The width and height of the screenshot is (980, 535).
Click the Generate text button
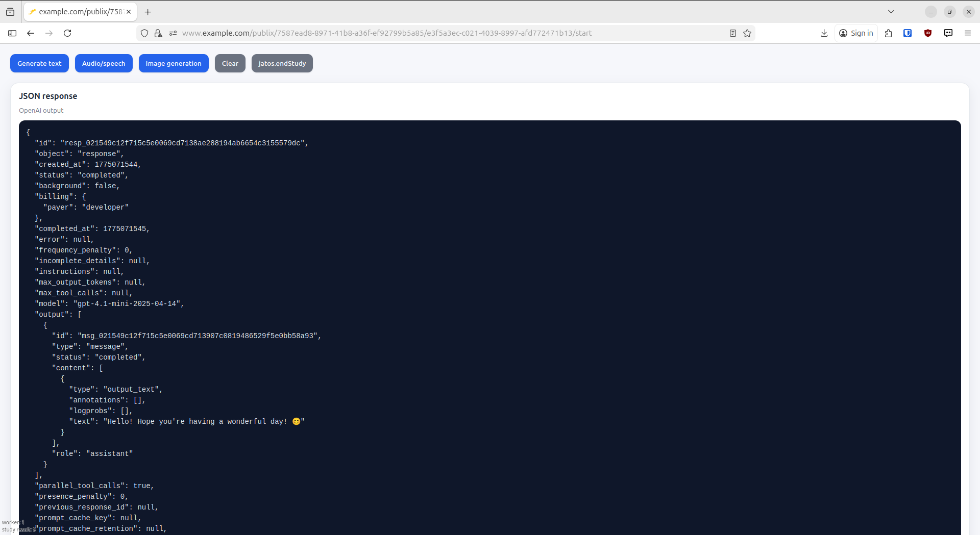pyautogui.click(x=39, y=63)
